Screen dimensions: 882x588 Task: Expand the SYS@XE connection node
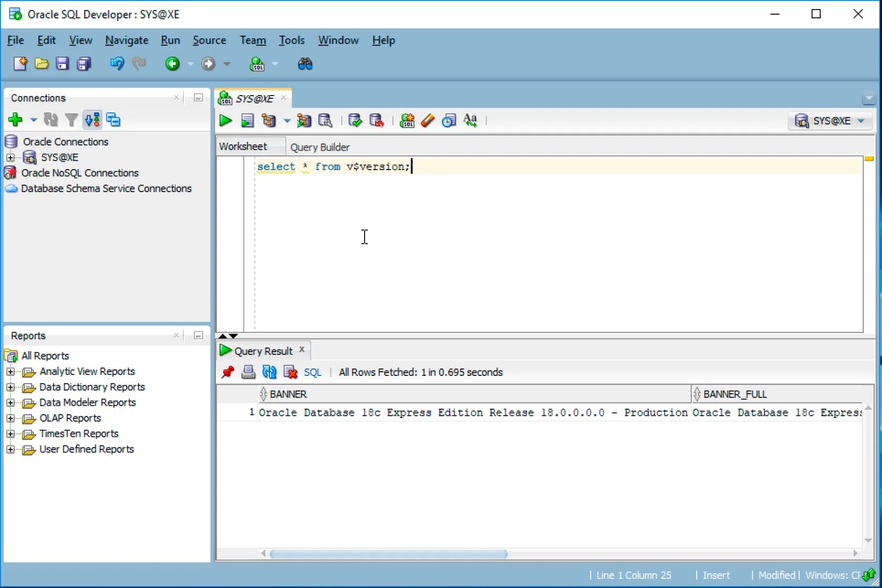[x=11, y=157]
